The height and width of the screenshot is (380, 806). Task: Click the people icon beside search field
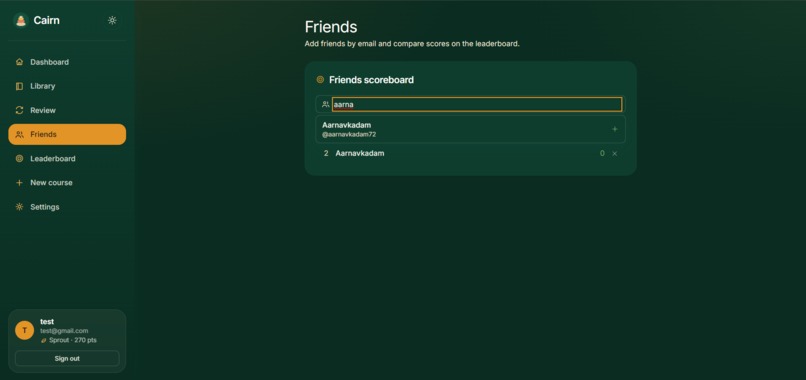[x=325, y=104]
